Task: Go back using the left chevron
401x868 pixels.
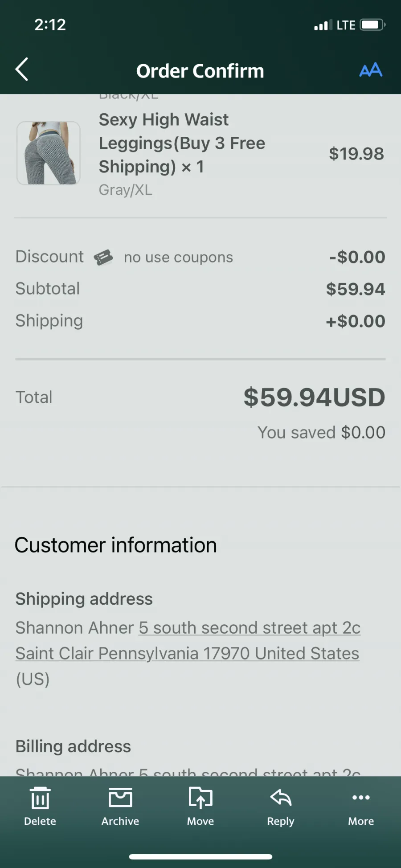Action: coord(22,70)
